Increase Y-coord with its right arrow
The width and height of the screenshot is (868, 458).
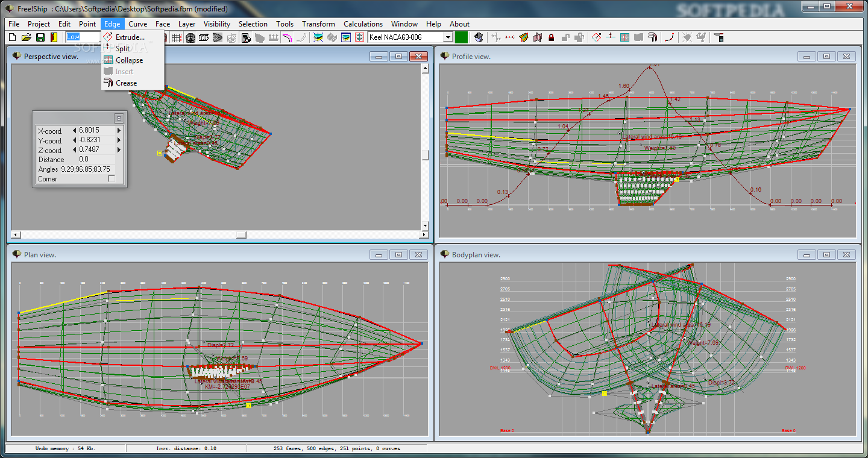[x=119, y=140]
